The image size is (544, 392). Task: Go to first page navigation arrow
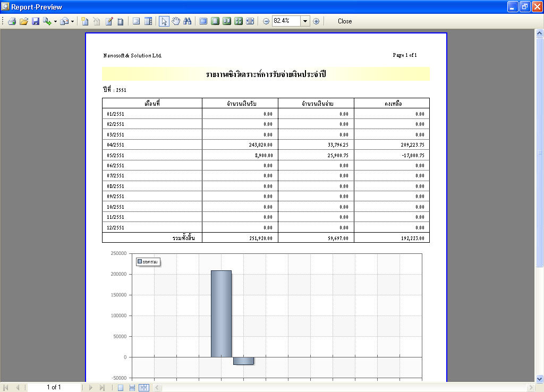coord(5,388)
